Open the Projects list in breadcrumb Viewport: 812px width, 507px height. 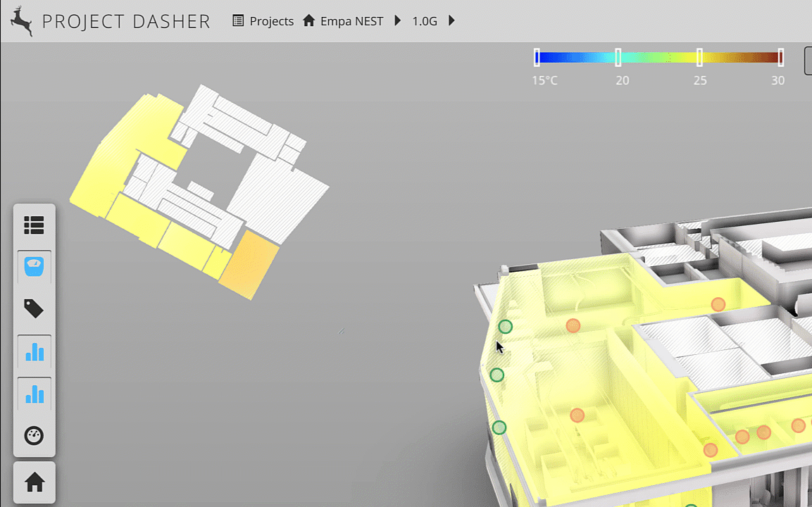[x=263, y=21]
